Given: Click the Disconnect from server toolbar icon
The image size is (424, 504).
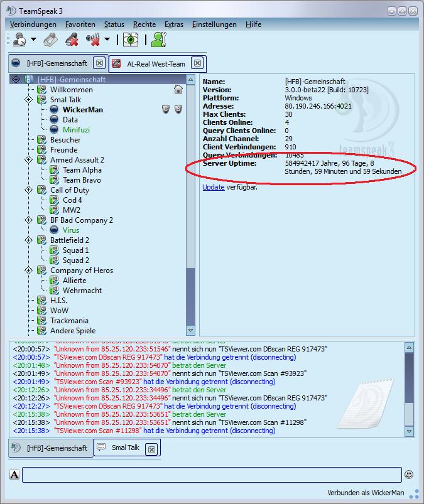Looking at the screenshot, I should (x=50, y=40).
